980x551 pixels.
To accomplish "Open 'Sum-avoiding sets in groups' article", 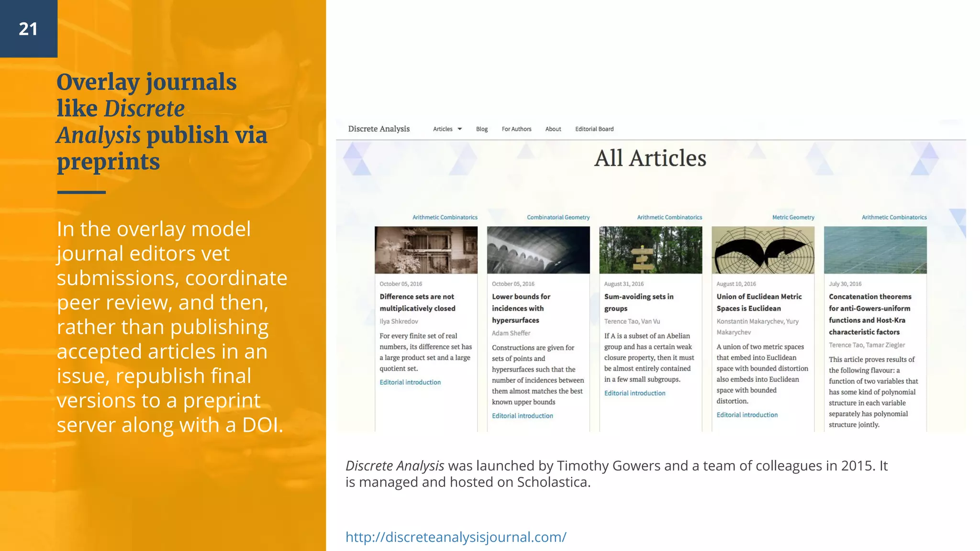I will point(639,302).
